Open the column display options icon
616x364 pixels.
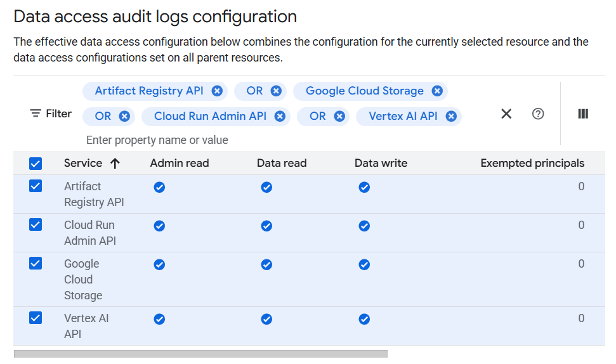pyautogui.click(x=583, y=114)
